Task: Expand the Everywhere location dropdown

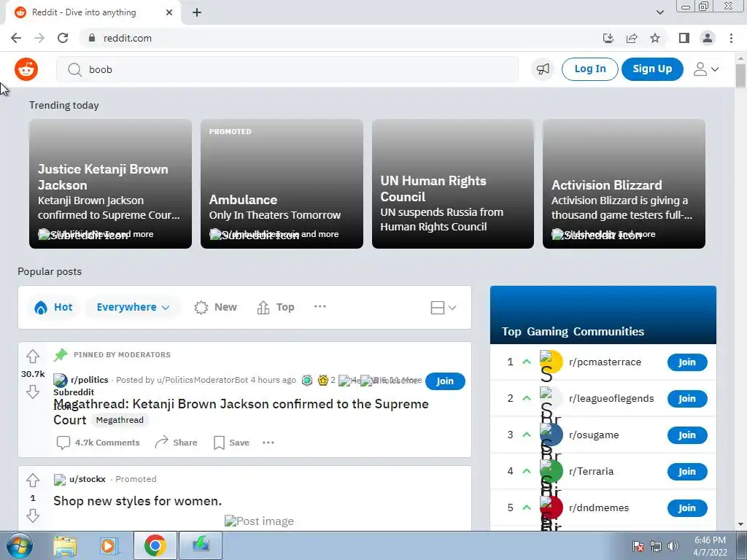Action: pos(133,307)
